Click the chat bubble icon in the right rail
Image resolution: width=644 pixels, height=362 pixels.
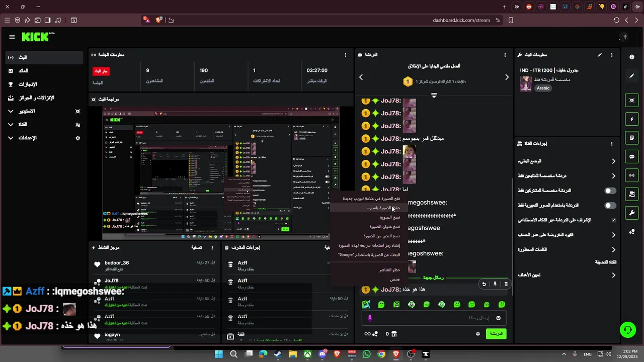[632, 156]
